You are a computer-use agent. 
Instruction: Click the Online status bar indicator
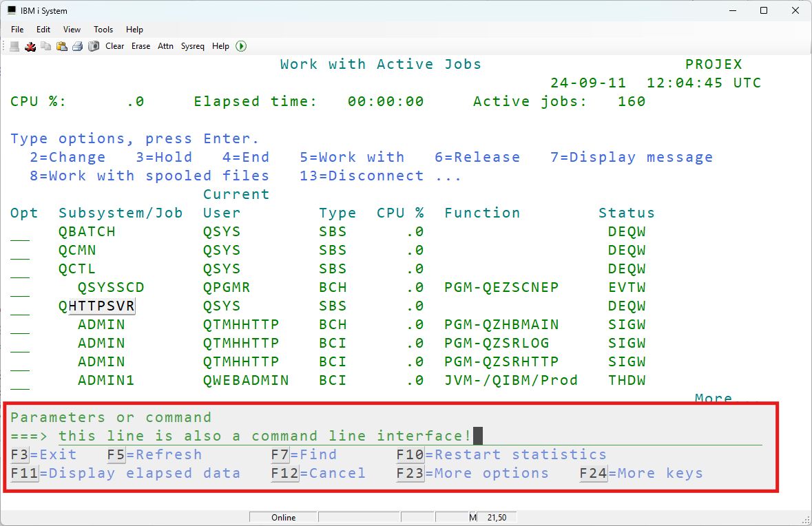(x=283, y=517)
